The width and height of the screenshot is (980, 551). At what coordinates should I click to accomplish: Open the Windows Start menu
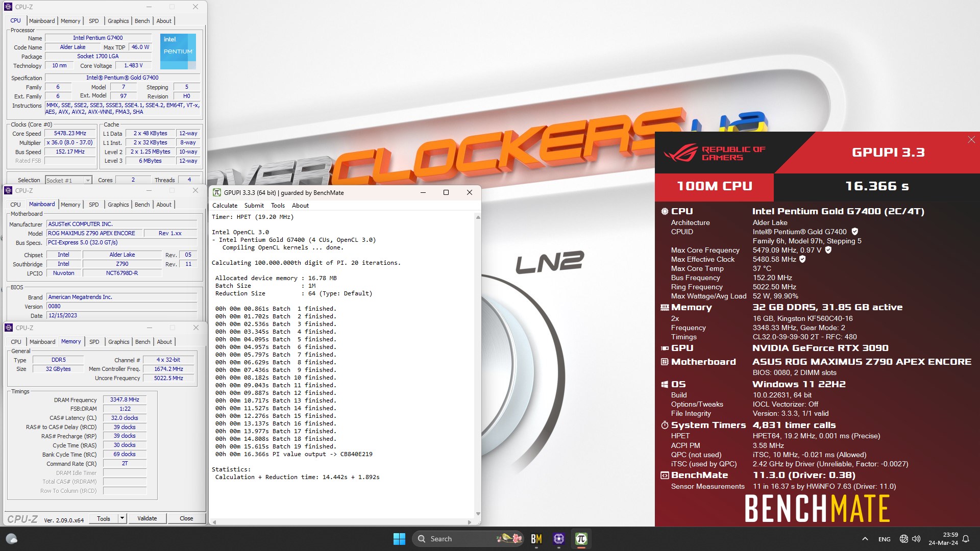tap(399, 539)
